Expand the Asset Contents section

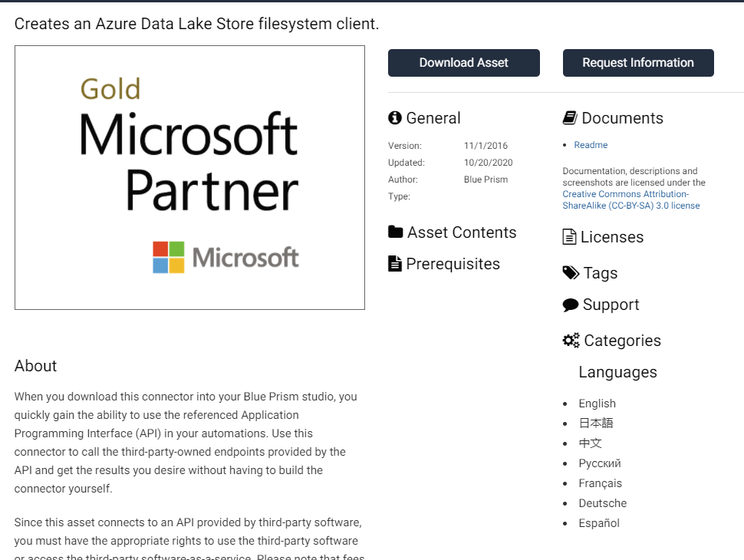click(462, 232)
